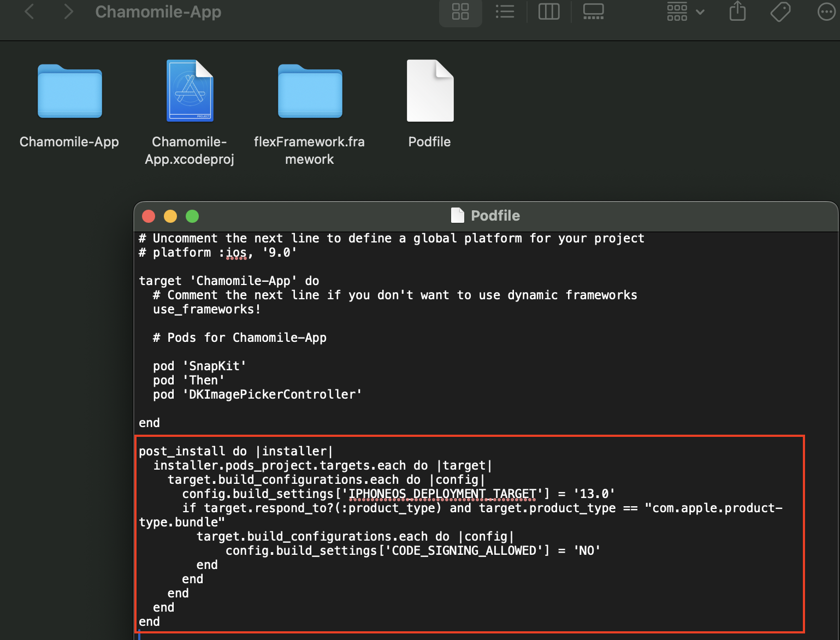Go back in Finder navigation
The image size is (840, 640).
point(29,11)
